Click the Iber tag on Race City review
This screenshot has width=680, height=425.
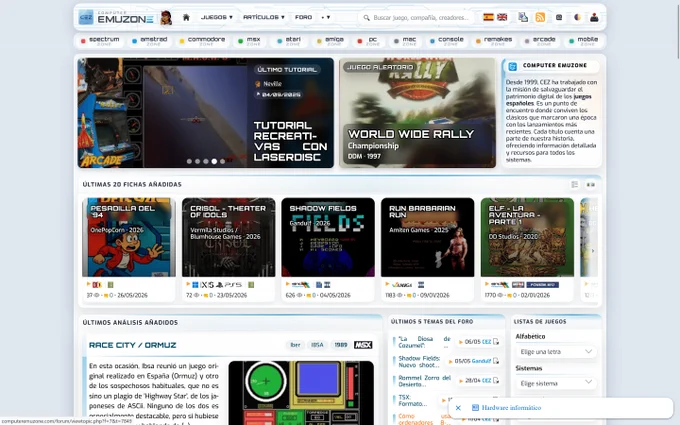tap(295, 345)
